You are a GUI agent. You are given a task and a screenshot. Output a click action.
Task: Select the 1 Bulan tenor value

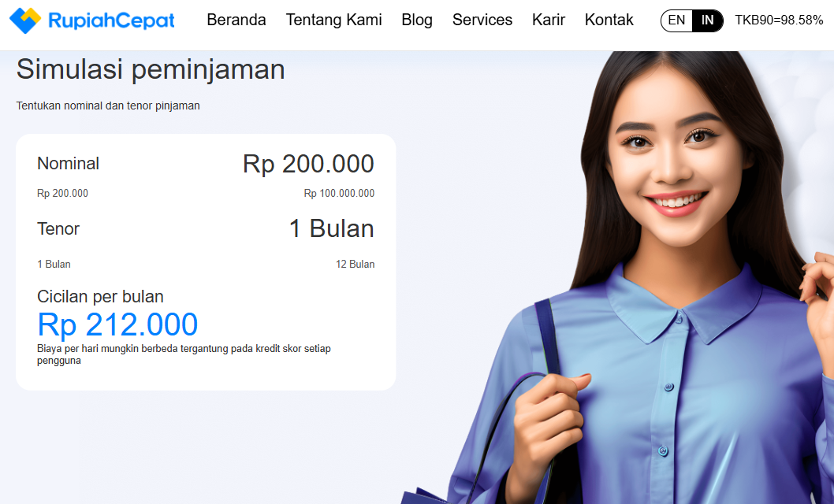click(x=331, y=228)
